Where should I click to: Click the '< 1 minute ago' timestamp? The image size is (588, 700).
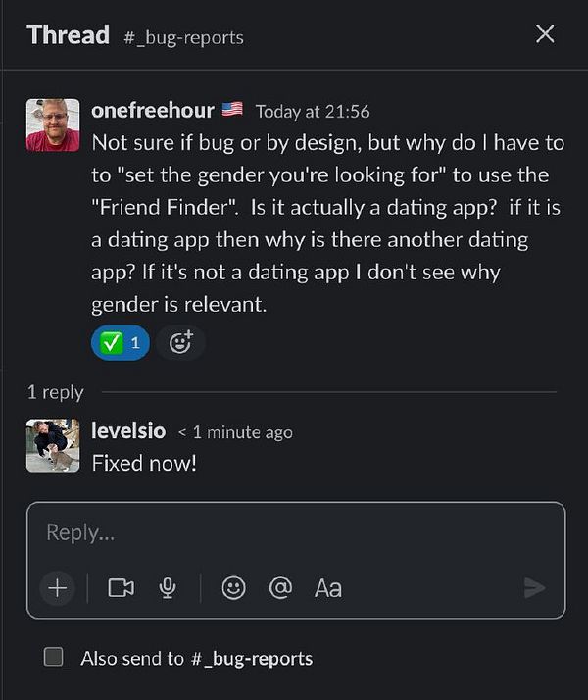click(x=235, y=432)
